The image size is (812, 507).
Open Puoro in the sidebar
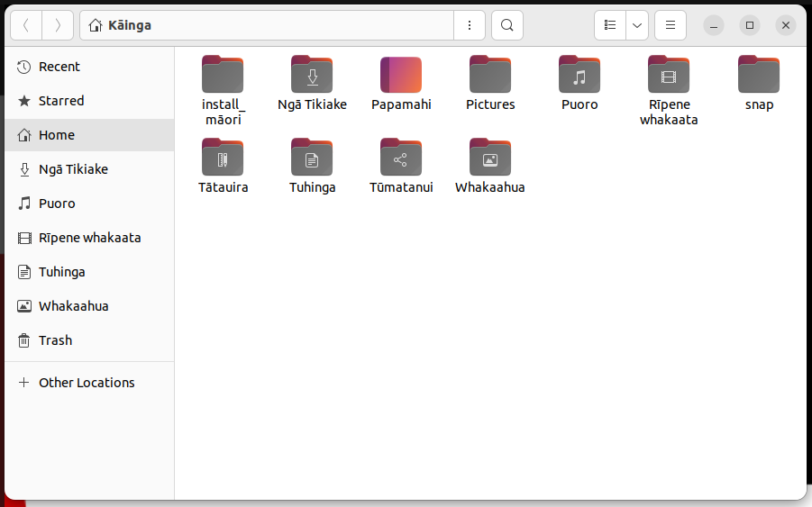click(x=89, y=204)
